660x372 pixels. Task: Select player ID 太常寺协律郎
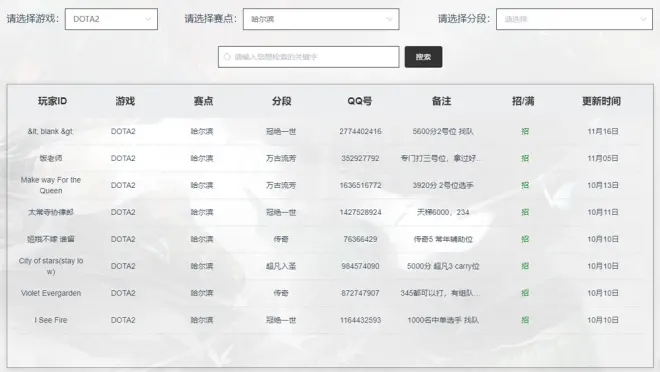[x=51, y=212]
